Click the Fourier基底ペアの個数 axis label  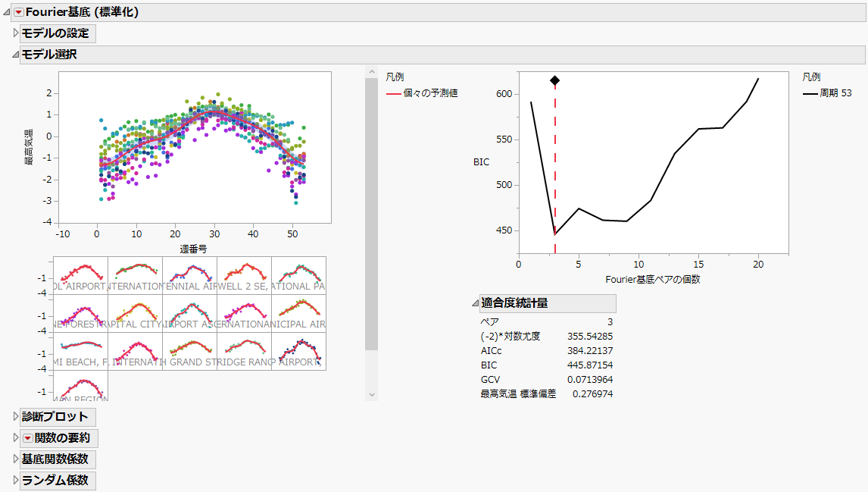coord(653,279)
